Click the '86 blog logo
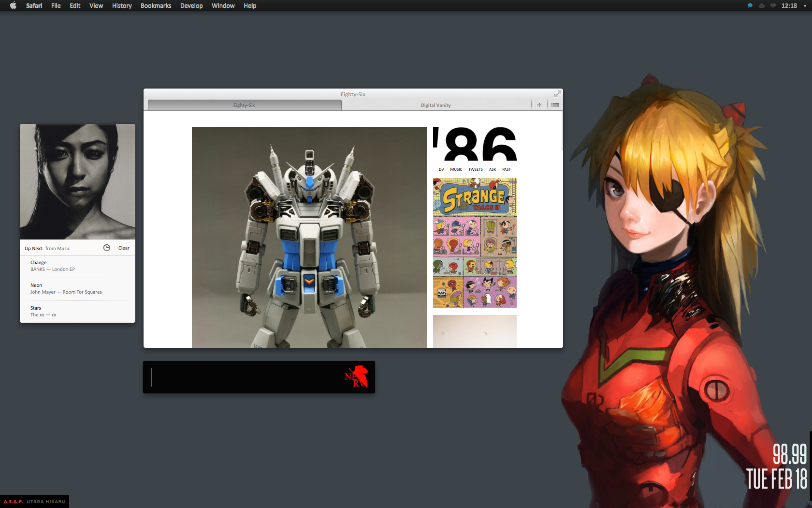Screen dimensions: 812x508 (475, 144)
